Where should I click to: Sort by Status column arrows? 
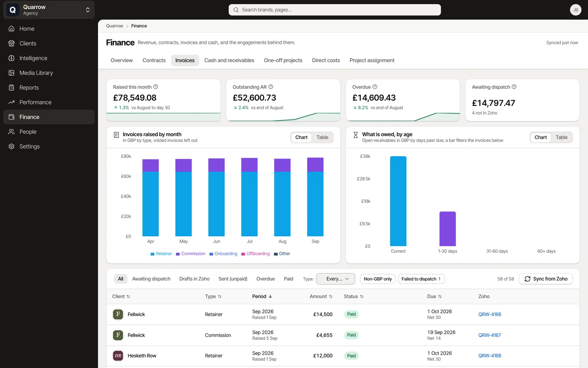(362, 296)
